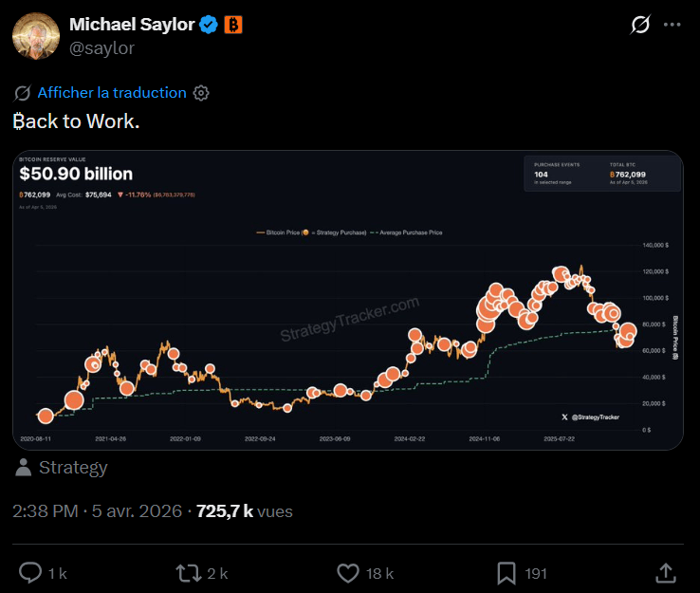
Task: Open Grok actions icon in tweet header
Action: pyautogui.click(x=639, y=25)
